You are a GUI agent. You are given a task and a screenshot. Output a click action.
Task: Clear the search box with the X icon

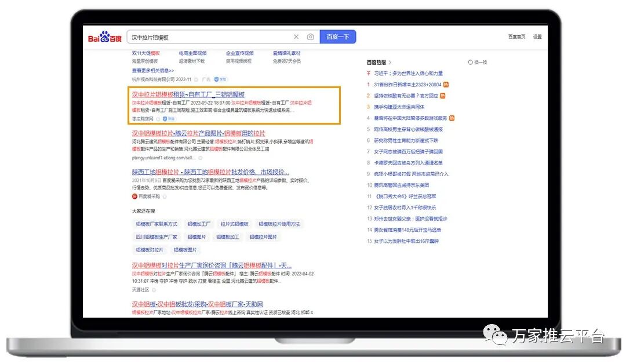(x=296, y=37)
